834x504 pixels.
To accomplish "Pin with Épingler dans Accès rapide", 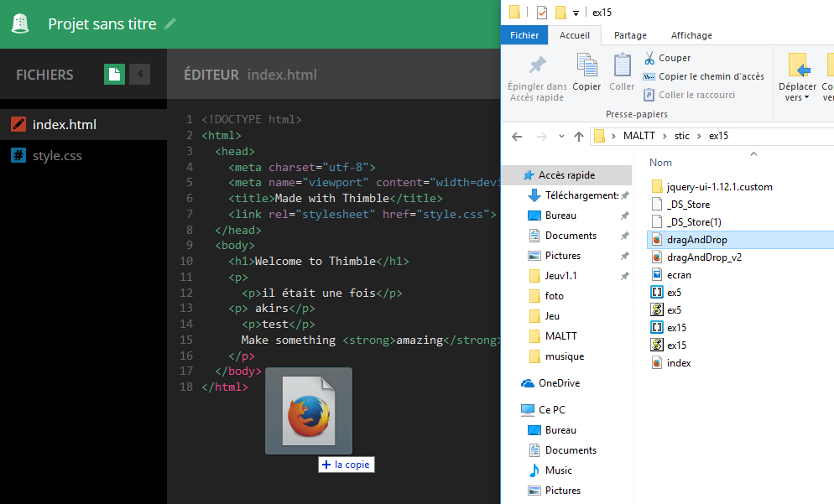I will tap(537, 78).
